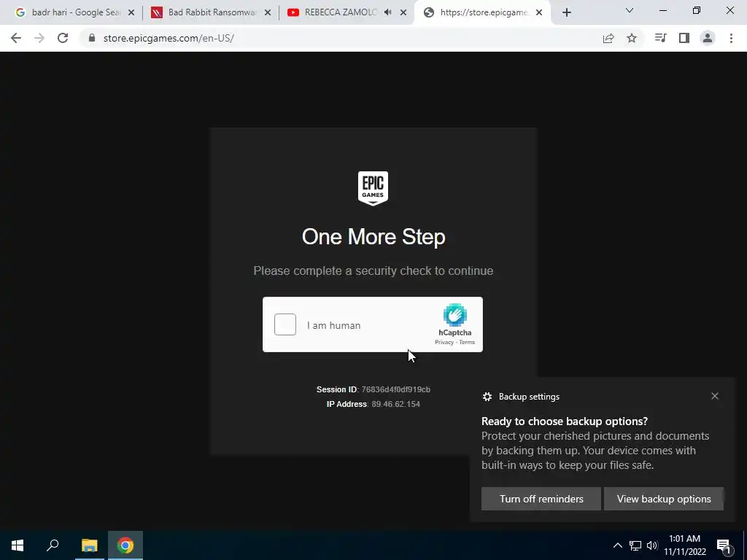Open the volume tray icon
747x560 pixels.
(652, 545)
